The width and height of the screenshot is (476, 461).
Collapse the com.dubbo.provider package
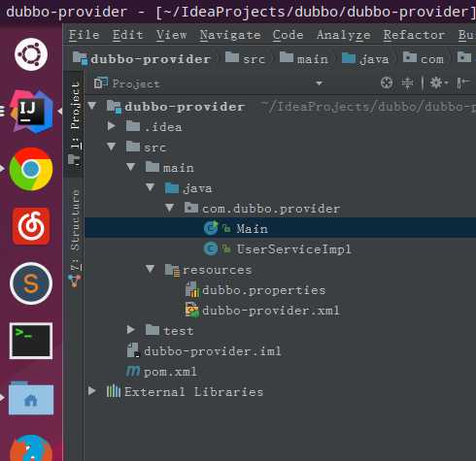(x=170, y=208)
